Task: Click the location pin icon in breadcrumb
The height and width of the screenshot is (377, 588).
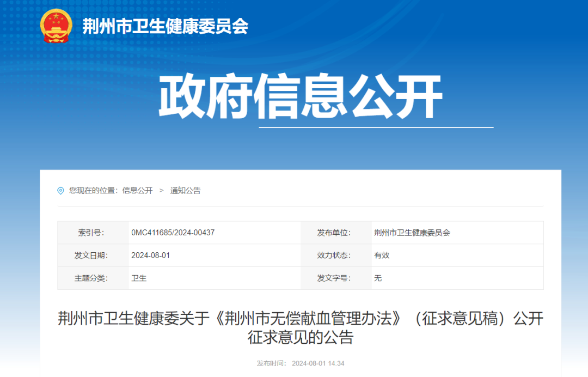Action: (x=62, y=190)
